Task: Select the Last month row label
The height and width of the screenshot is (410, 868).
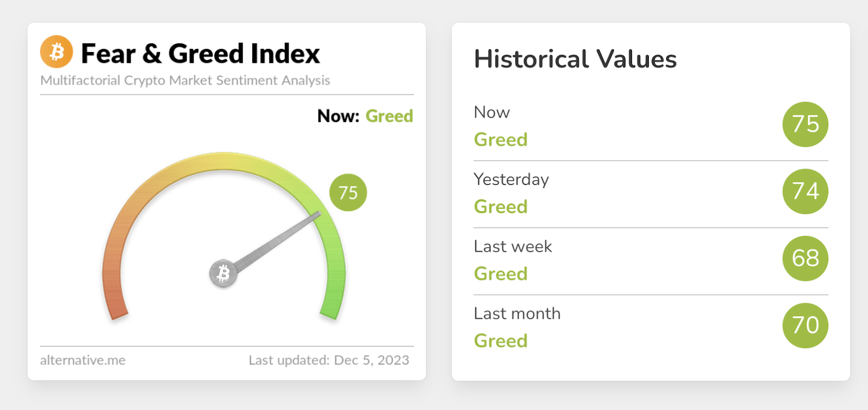Action: (x=517, y=313)
